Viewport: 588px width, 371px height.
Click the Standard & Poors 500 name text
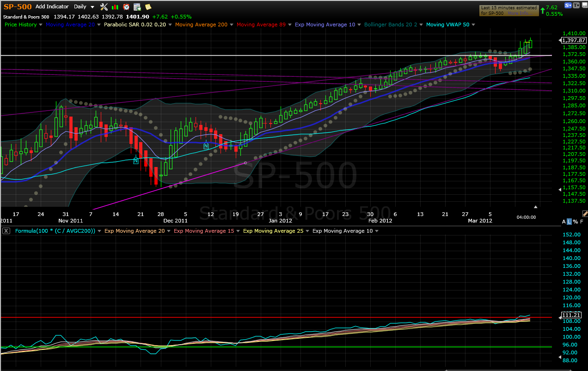coord(26,17)
